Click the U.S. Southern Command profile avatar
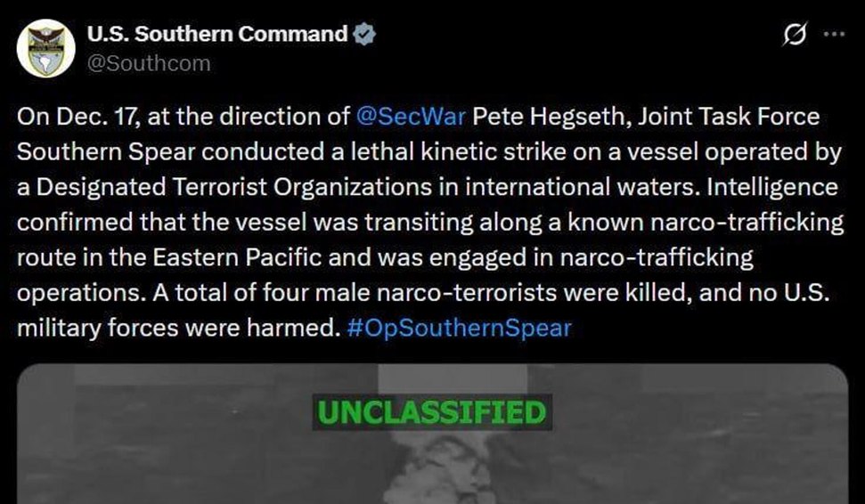The image size is (865, 504). [45, 48]
